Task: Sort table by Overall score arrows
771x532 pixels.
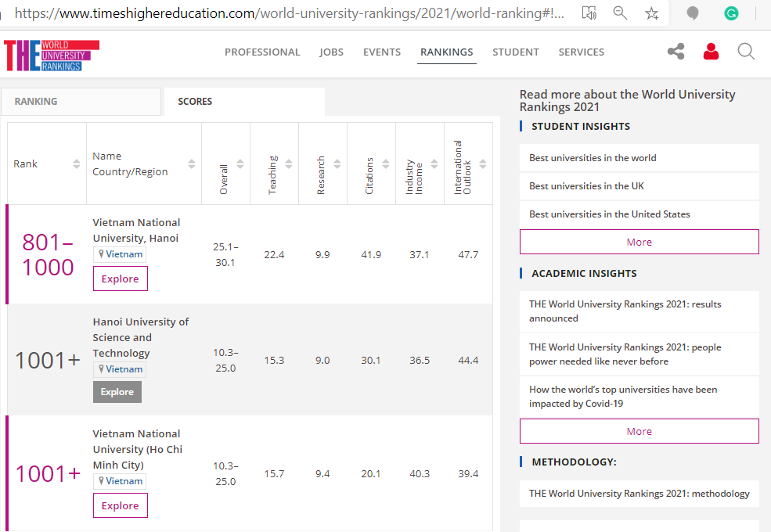Action: (240, 164)
